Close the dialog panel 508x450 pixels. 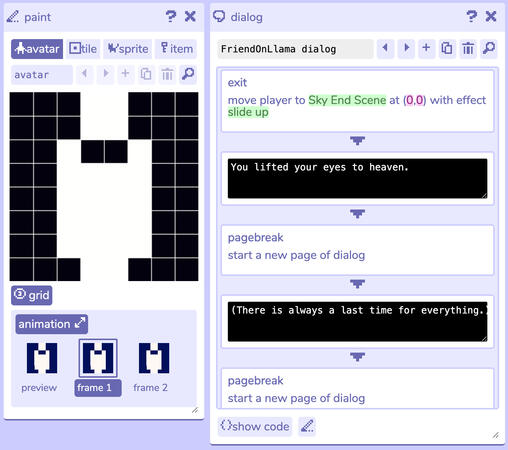[491, 16]
